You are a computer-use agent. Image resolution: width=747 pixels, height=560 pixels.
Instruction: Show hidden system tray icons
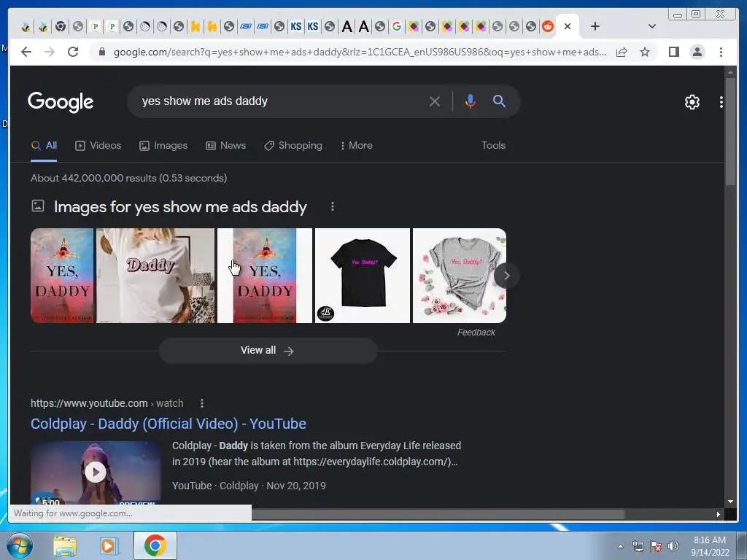[x=620, y=546]
